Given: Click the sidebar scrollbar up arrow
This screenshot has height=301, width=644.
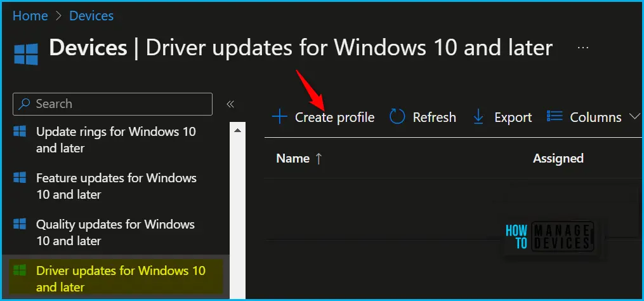Looking at the screenshot, I should [x=237, y=130].
